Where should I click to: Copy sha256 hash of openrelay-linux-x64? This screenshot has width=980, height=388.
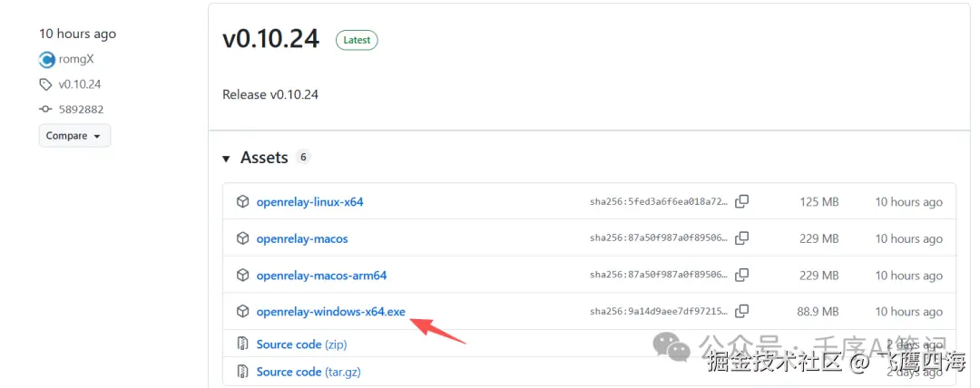742,201
